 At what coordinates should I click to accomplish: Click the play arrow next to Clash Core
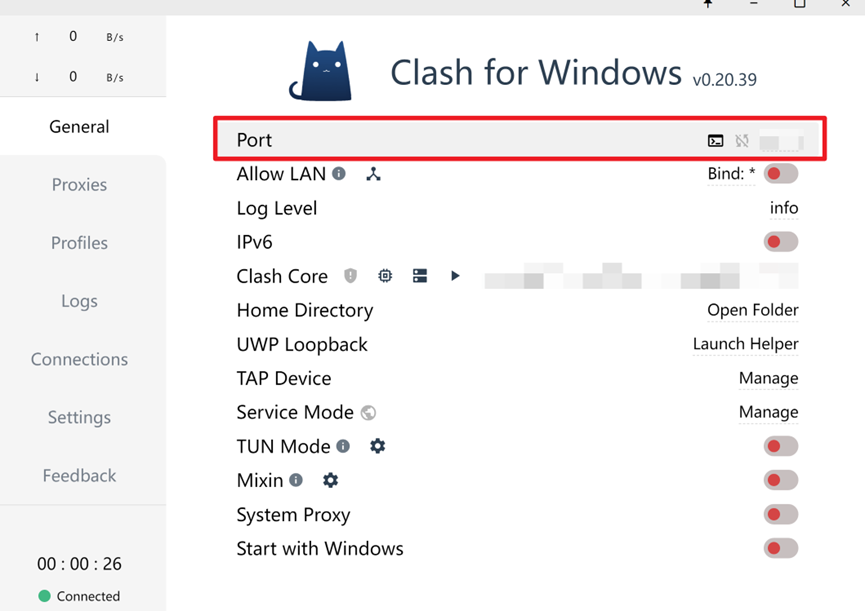click(455, 276)
